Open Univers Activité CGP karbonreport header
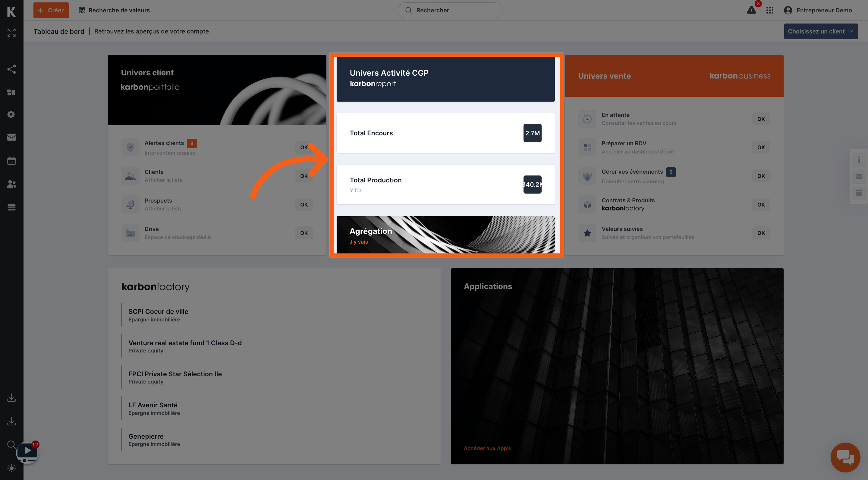The width and height of the screenshot is (868, 480). (445, 79)
